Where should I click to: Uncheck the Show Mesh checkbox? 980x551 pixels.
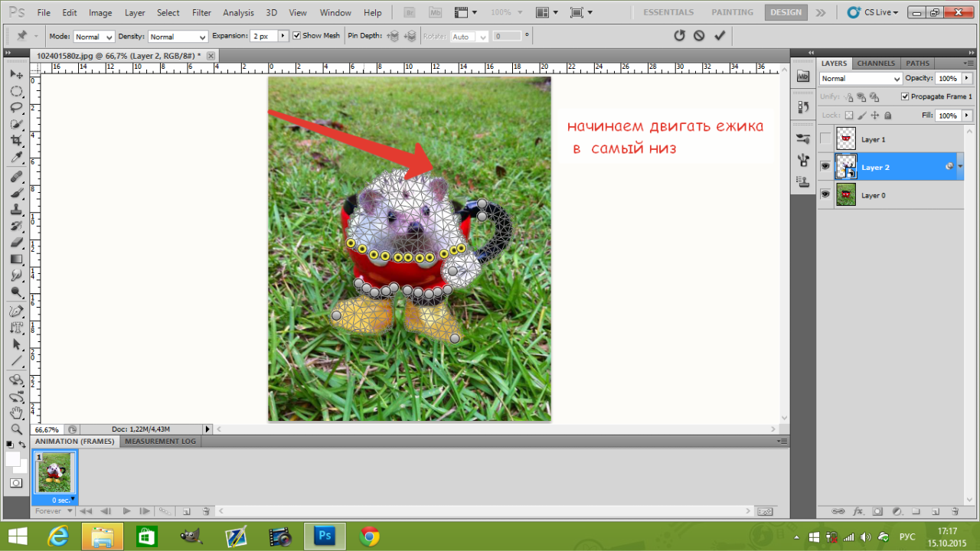point(297,36)
